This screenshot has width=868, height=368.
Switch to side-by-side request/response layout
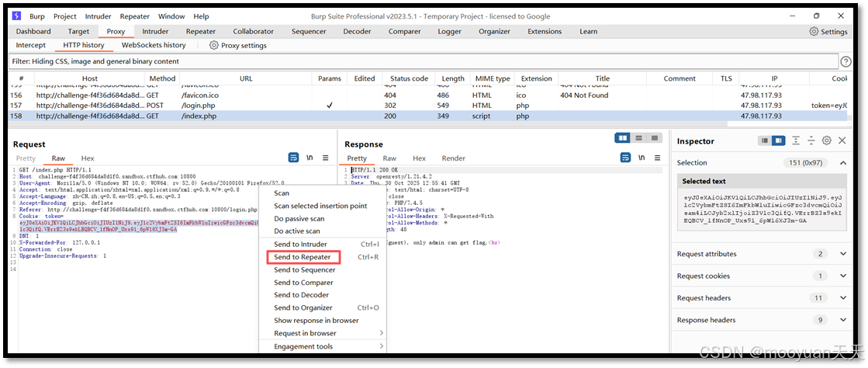[623, 137]
